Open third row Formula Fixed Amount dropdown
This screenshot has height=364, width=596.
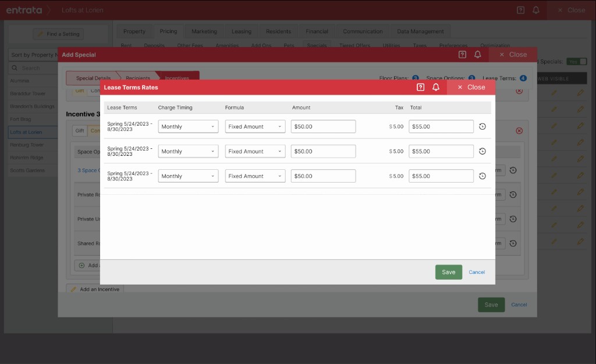click(255, 176)
